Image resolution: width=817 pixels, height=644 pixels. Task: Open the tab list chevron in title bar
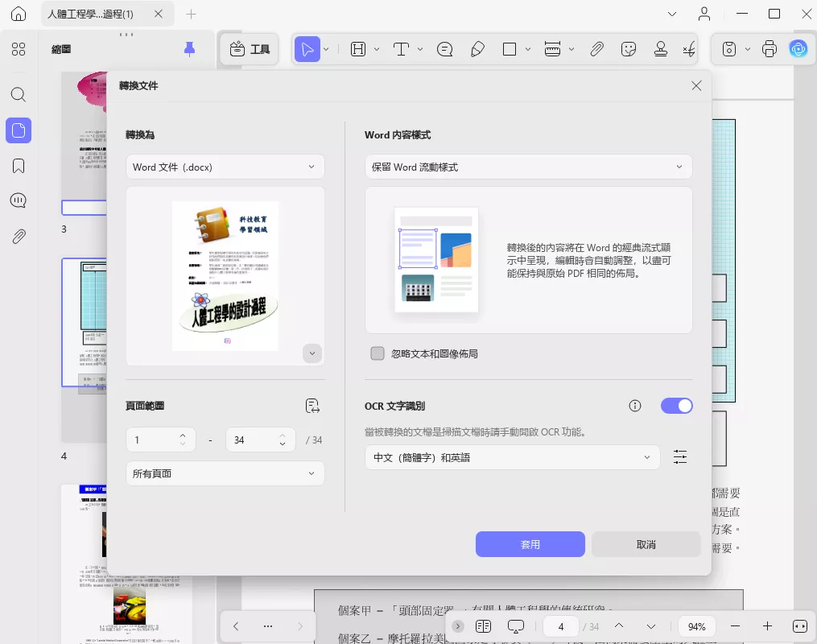672,14
